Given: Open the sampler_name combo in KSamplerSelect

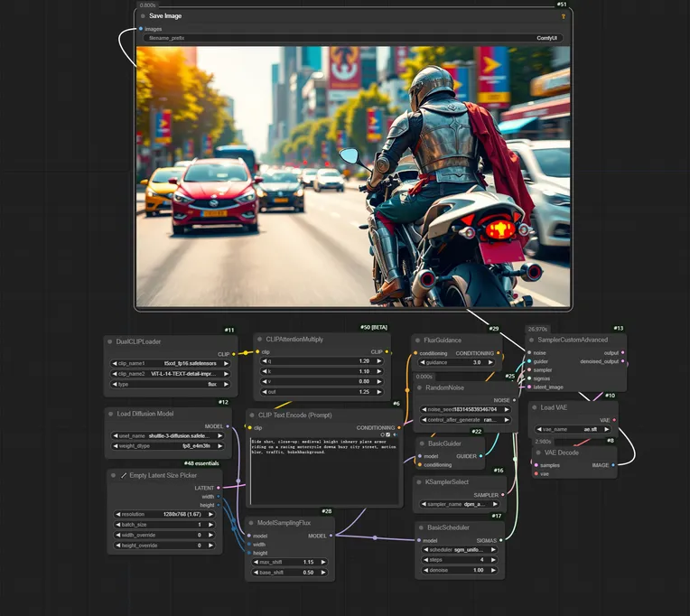Looking at the screenshot, I should pyautogui.click(x=460, y=504).
